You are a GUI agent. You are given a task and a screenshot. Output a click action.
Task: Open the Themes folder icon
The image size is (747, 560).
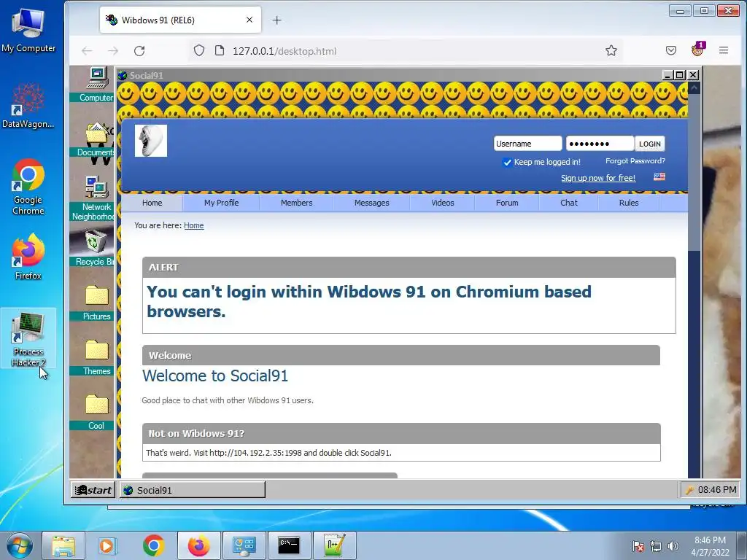[97, 357]
